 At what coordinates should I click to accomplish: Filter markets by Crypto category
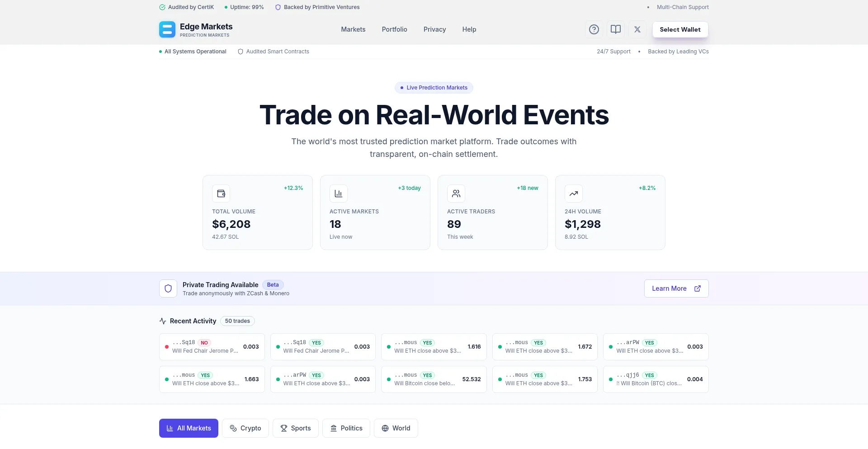(x=245, y=428)
